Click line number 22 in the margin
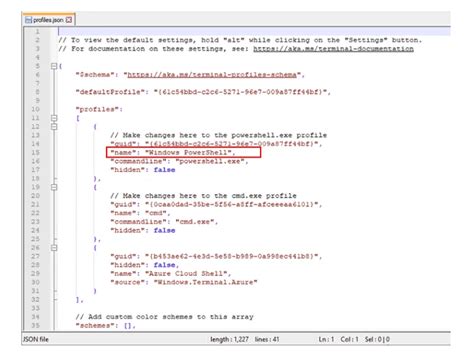 [x=35, y=213]
